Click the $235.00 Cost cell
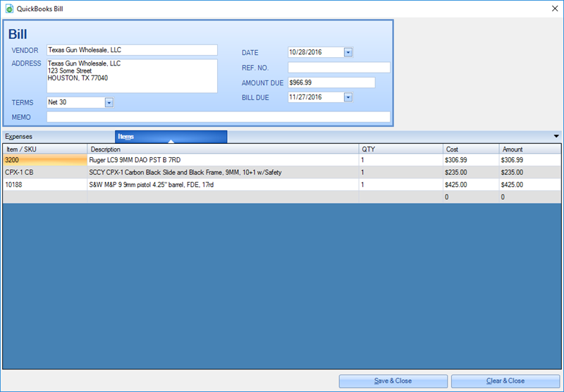The height and width of the screenshot is (392, 564). pos(471,172)
